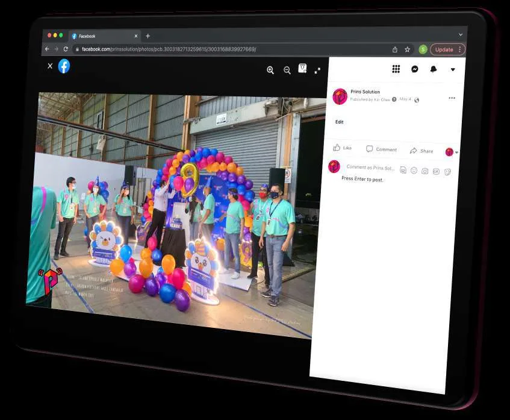Enter fullscreen photo view

[x=317, y=71]
